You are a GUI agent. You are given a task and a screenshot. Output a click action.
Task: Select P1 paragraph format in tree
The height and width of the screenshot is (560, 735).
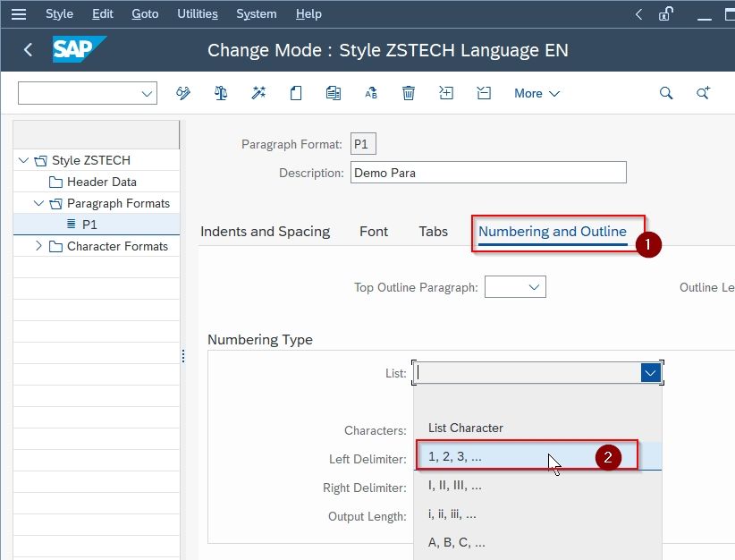tap(89, 225)
